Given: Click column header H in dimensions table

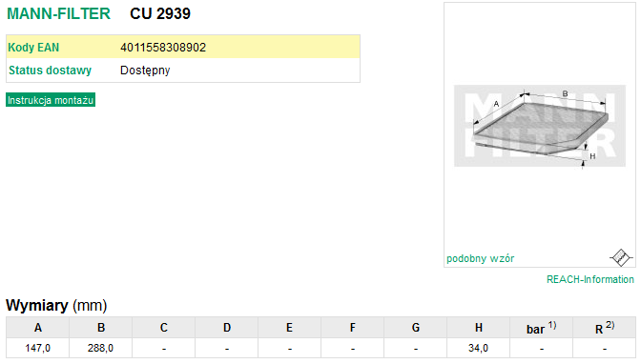Looking at the screenshot, I should [x=479, y=328].
